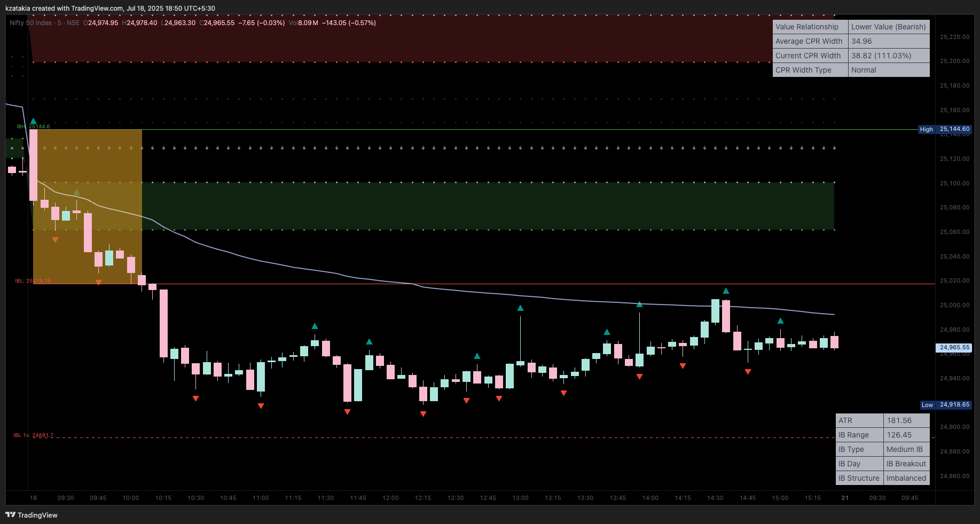
Task: Click the 'IB Day' table label
Action: pos(859,464)
